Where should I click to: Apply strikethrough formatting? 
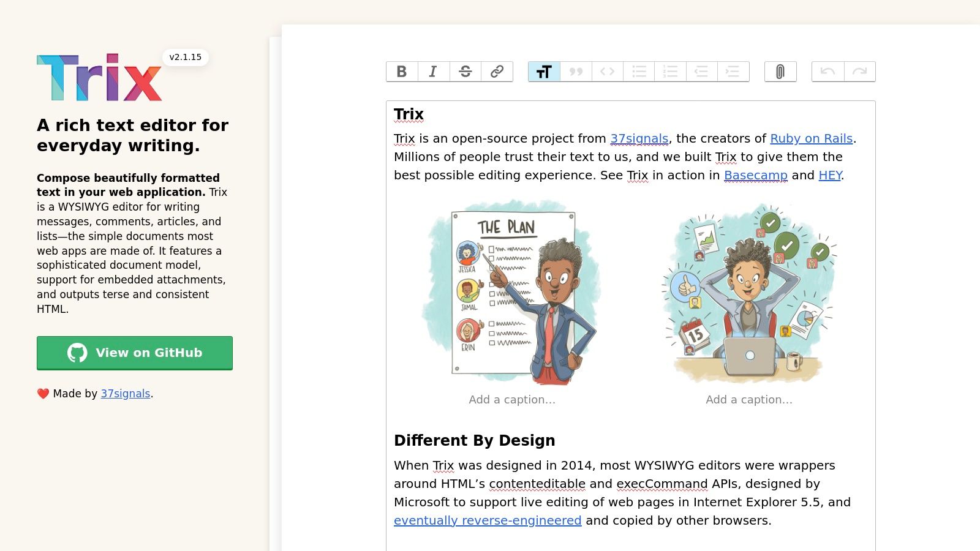click(466, 72)
